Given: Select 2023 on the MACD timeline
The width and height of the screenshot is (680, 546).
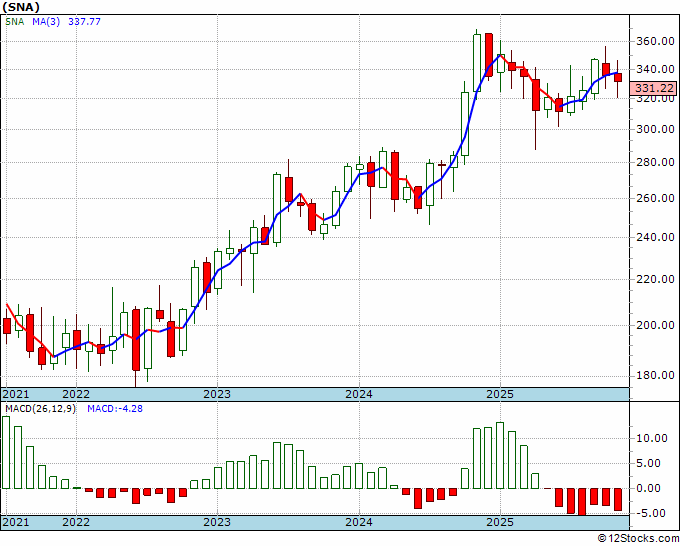Looking at the screenshot, I should (217, 522).
